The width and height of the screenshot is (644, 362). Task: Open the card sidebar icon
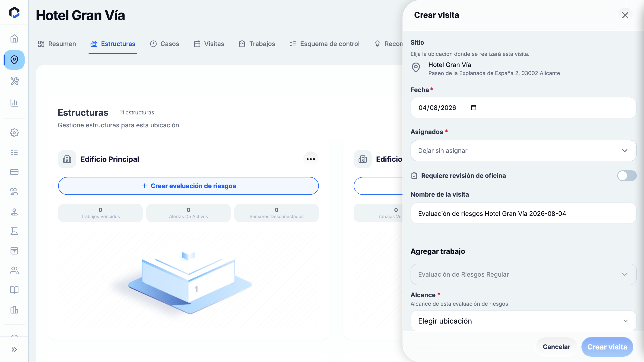pos(14,172)
